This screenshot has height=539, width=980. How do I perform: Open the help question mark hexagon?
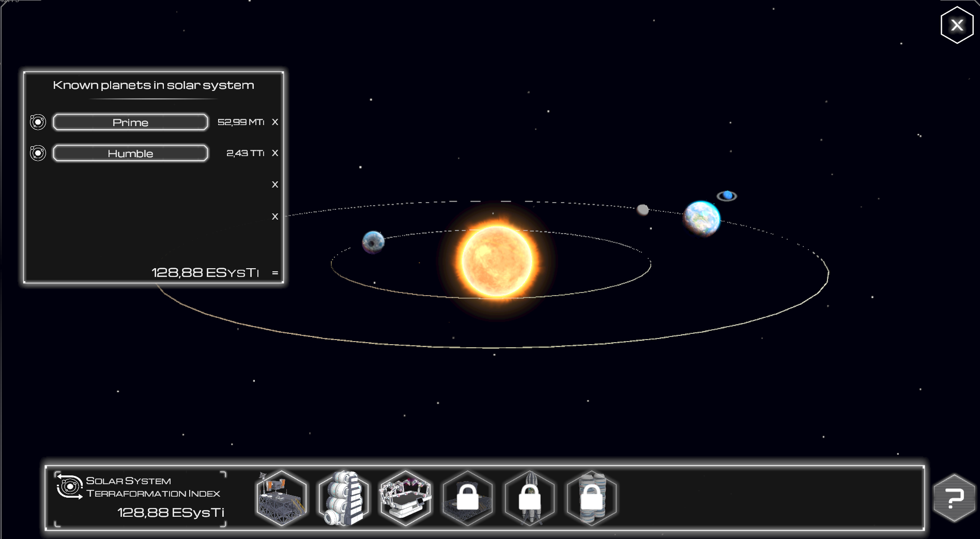coord(954,498)
